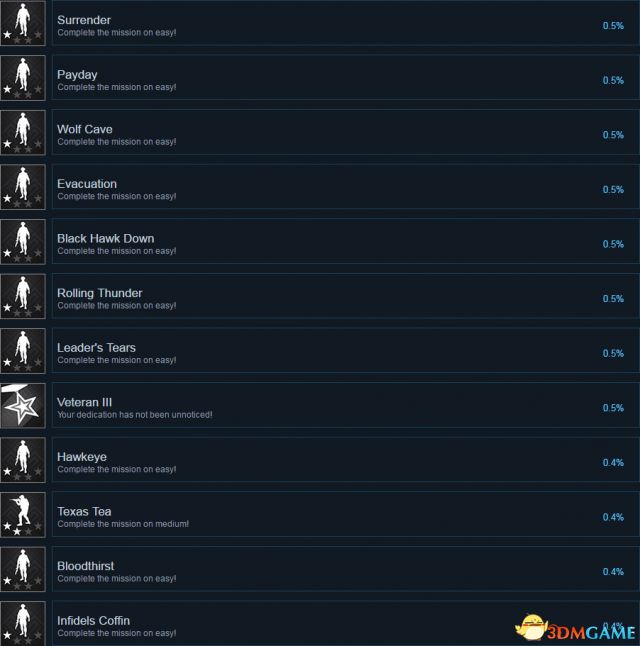The width and height of the screenshot is (640, 646).
Task: Click the Surrender achievement soldier icon
Action: 23,23
